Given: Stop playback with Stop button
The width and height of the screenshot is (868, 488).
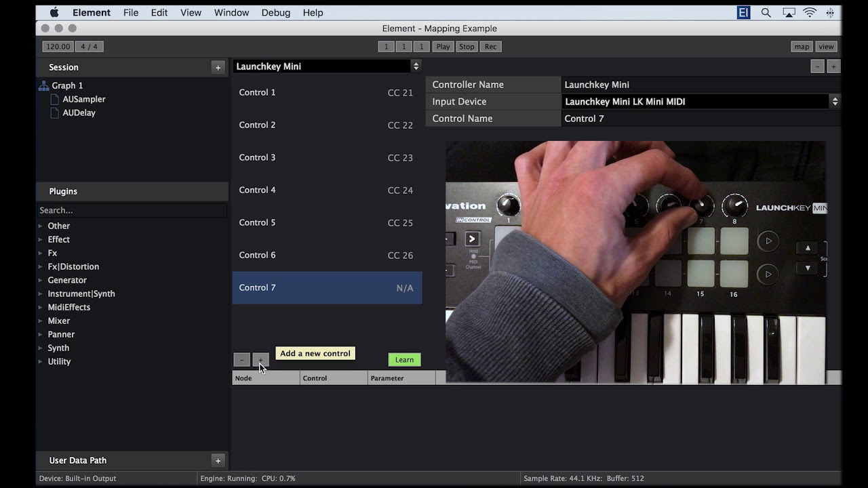Looking at the screenshot, I should coord(467,47).
